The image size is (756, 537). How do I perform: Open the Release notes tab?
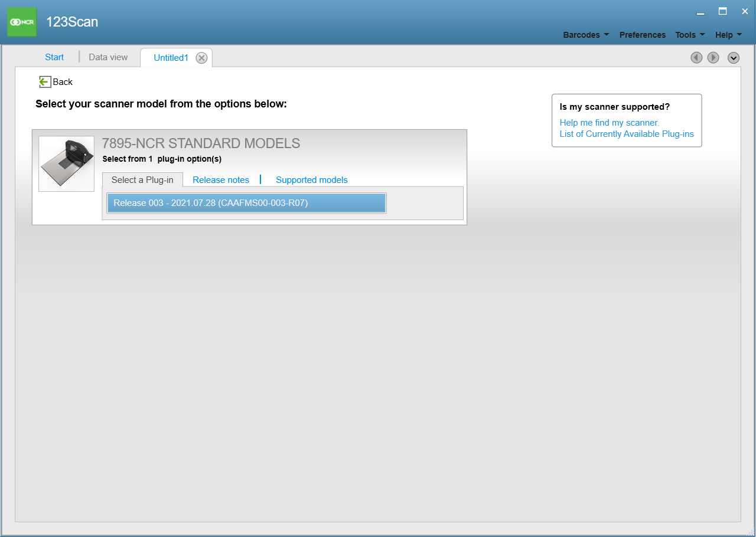pyautogui.click(x=221, y=180)
